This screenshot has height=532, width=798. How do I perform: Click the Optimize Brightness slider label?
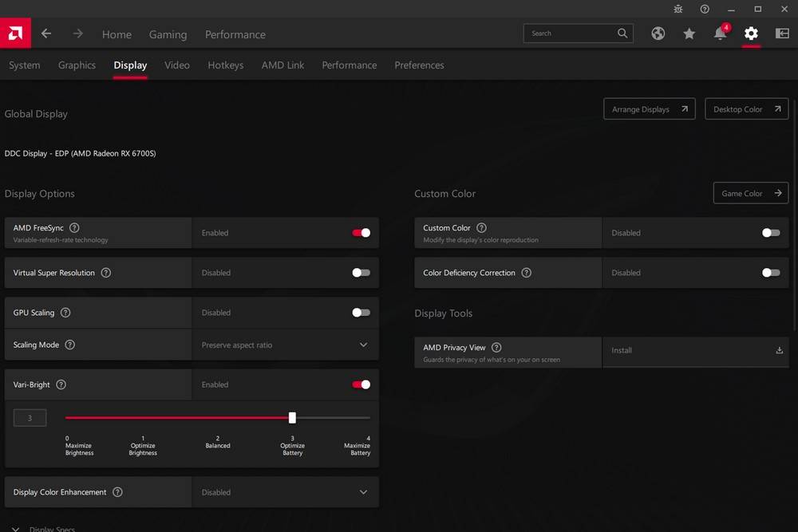(x=143, y=446)
